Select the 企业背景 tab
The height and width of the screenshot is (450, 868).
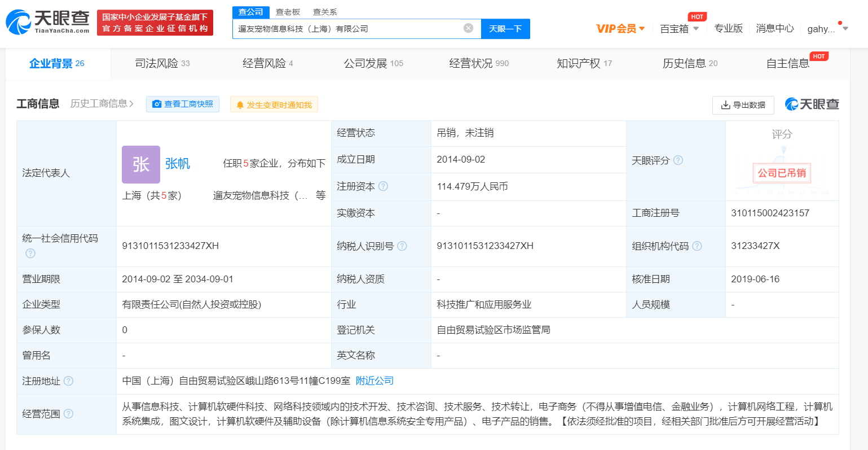tap(57, 63)
